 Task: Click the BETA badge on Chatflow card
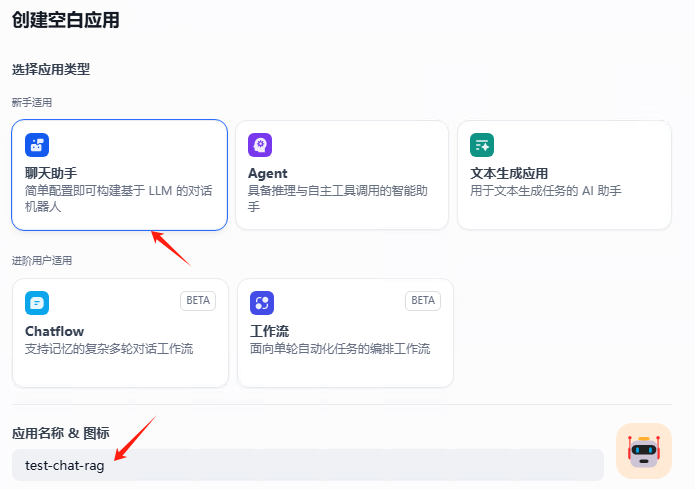coord(198,300)
